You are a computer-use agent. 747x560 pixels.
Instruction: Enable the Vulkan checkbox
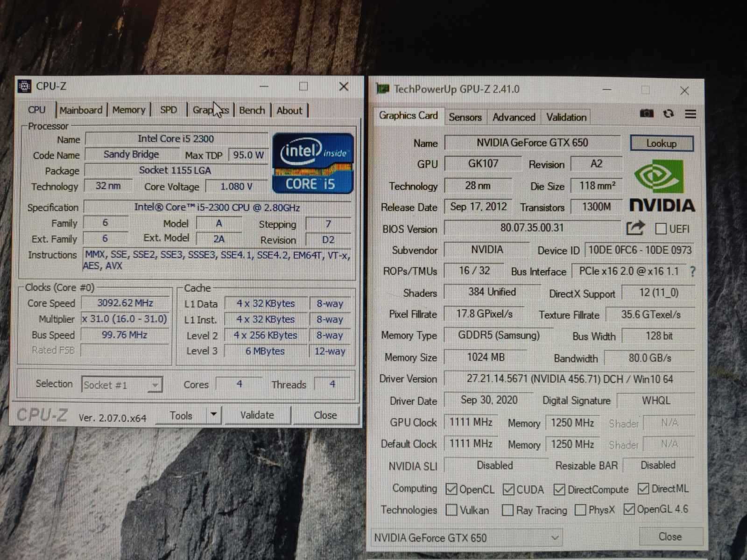[451, 510]
